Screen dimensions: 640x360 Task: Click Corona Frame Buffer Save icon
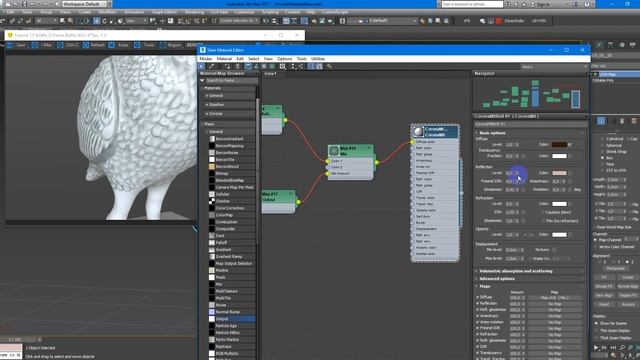(x=18, y=45)
